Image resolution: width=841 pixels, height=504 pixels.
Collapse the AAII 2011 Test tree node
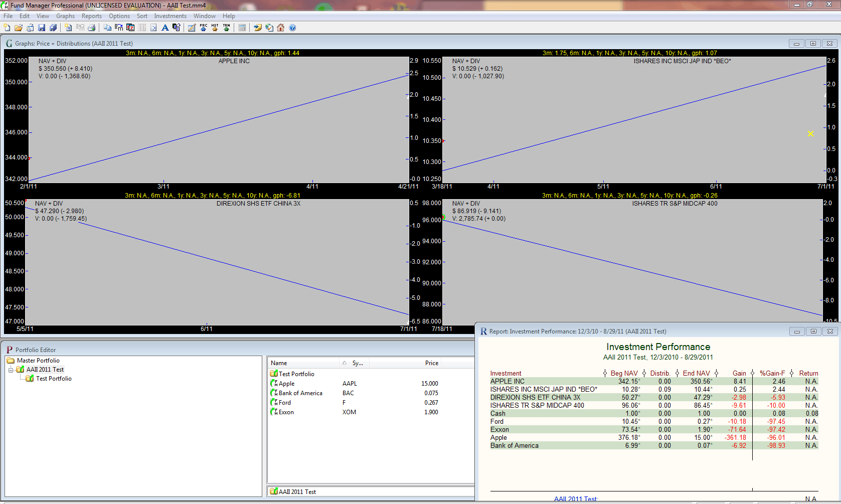(x=11, y=370)
